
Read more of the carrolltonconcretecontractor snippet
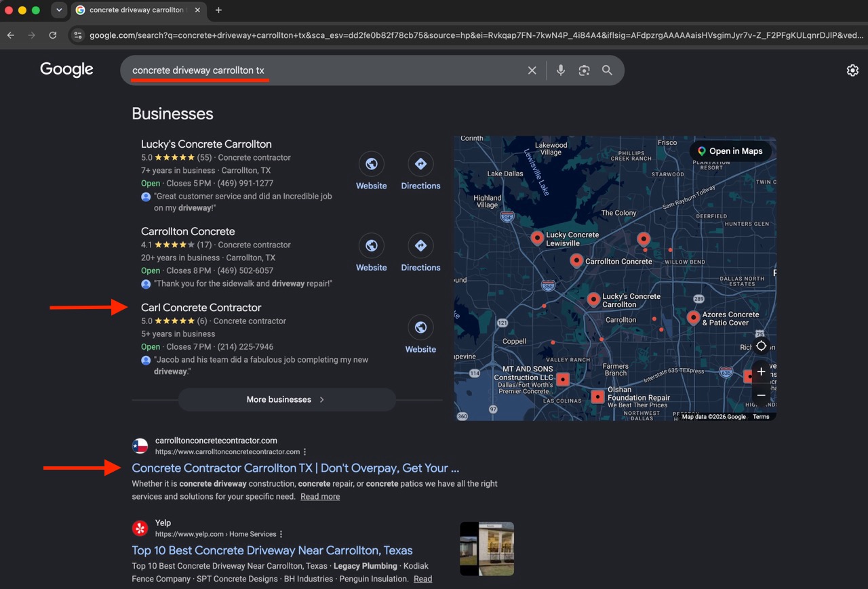coord(320,497)
